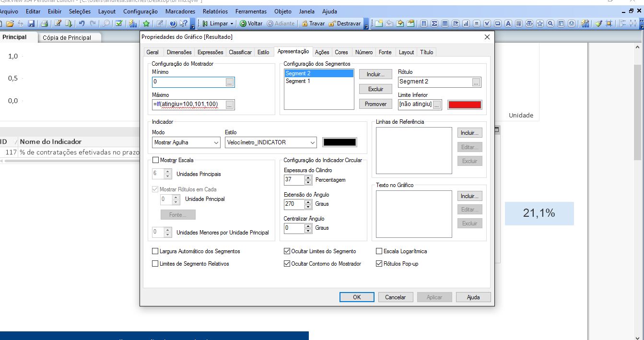Click the Undo arrow icon
This screenshot has width=644, height=340.
pos(82,23)
